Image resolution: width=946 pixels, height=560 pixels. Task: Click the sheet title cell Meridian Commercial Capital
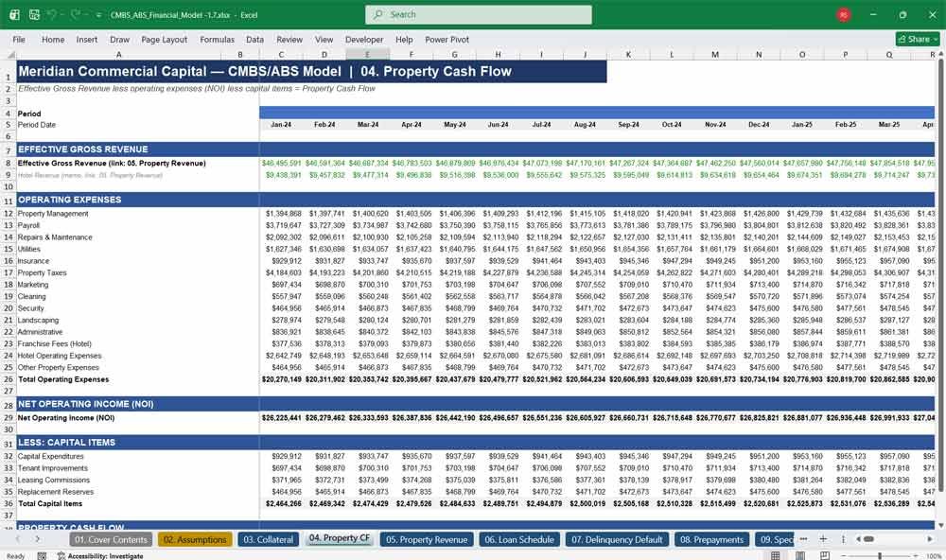click(311, 71)
